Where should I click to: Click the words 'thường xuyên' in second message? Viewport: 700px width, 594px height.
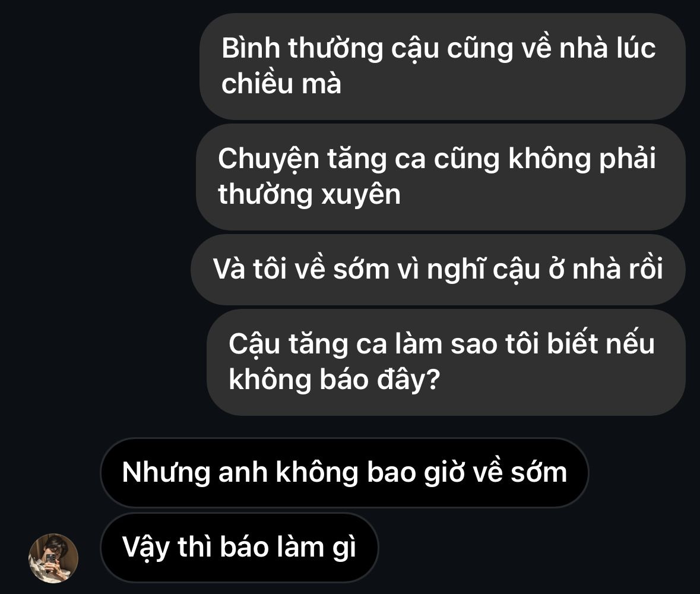point(309,195)
